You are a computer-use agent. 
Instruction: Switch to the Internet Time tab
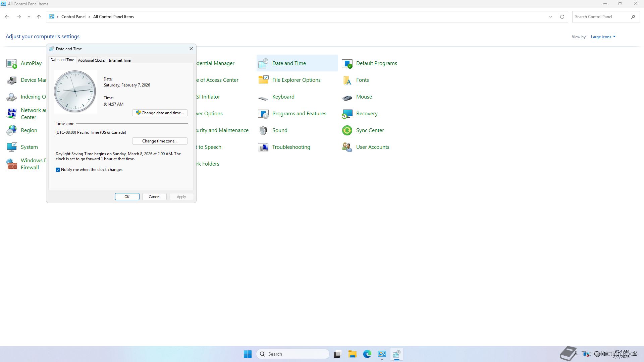click(119, 60)
